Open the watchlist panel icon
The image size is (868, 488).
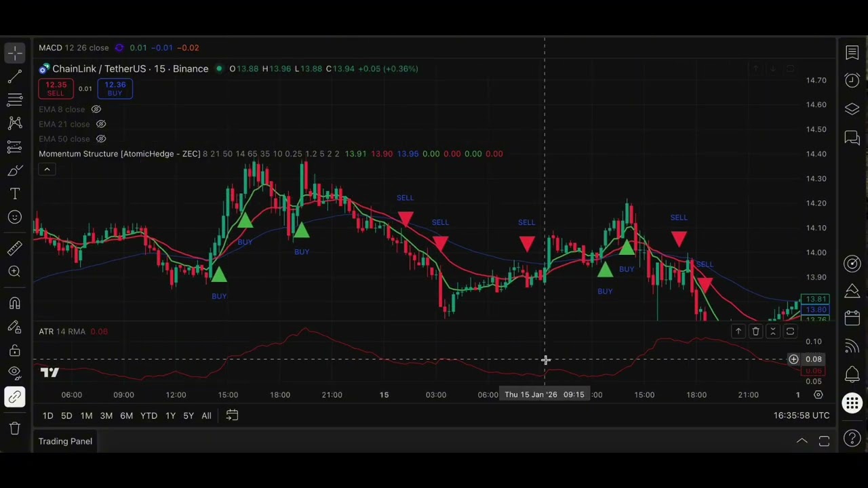852,53
